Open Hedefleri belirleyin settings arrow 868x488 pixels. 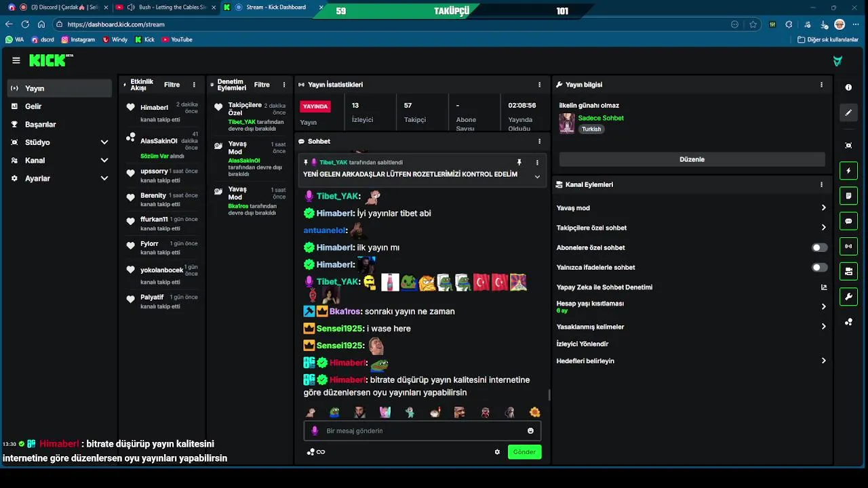(x=823, y=361)
